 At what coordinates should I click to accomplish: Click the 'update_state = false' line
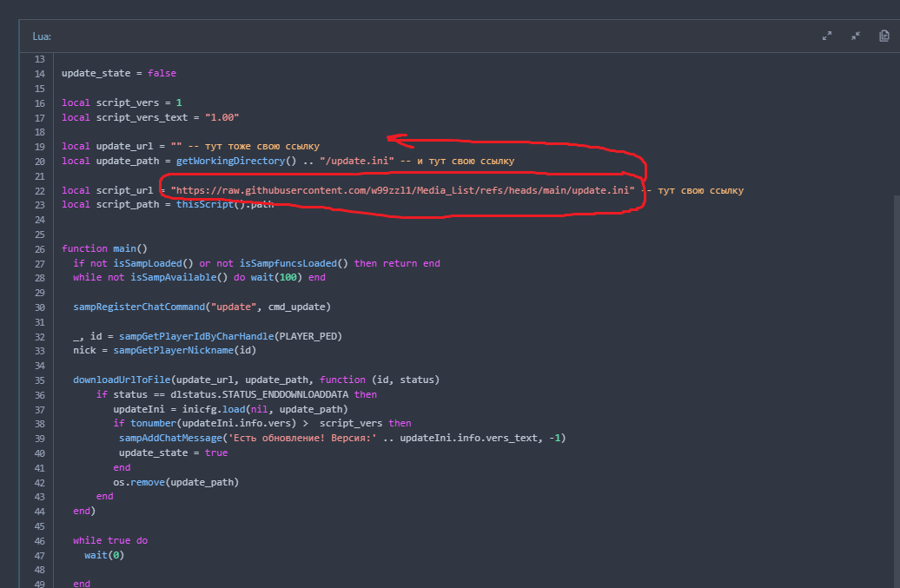118,74
